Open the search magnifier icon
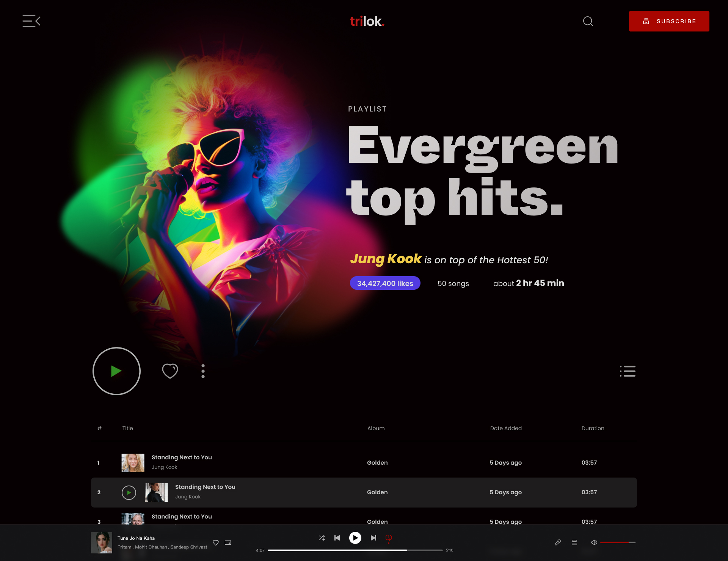Image resolution: width=728 pixels, height=561 pixels. (x=588, y=21)
